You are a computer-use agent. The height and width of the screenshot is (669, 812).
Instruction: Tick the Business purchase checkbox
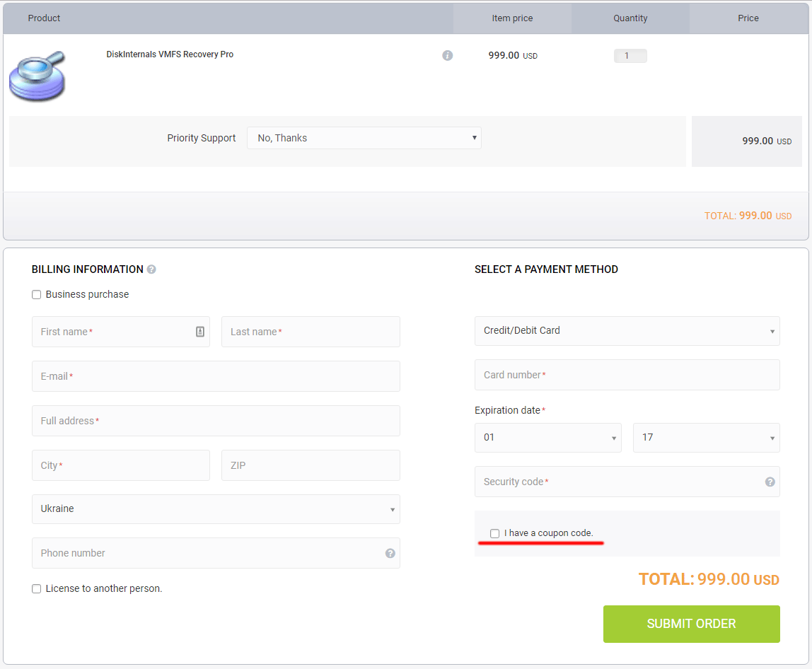point(36,295)
